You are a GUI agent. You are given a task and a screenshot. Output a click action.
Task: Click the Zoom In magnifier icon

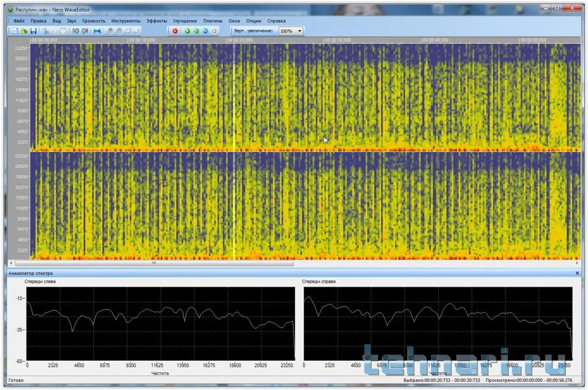[x=109, y=31]
